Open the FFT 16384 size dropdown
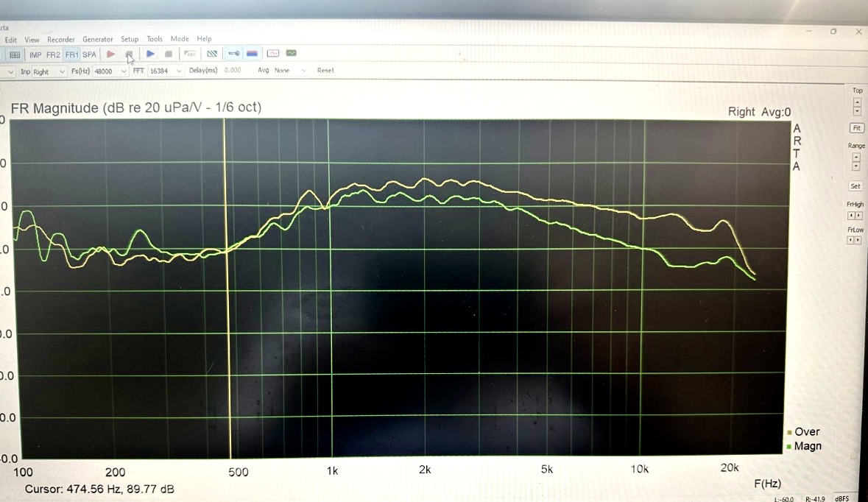This screenshot has width=868, height=502. tap(166, 71)
